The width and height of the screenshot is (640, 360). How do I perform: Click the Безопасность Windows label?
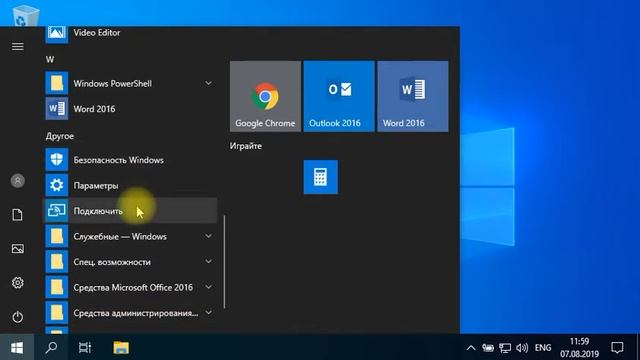point(118,160)
